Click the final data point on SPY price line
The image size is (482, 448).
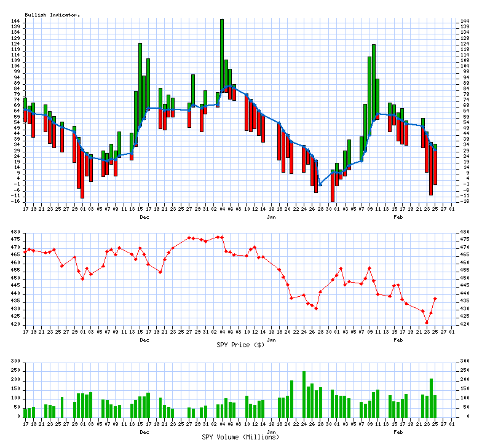[x=435, y=299]
